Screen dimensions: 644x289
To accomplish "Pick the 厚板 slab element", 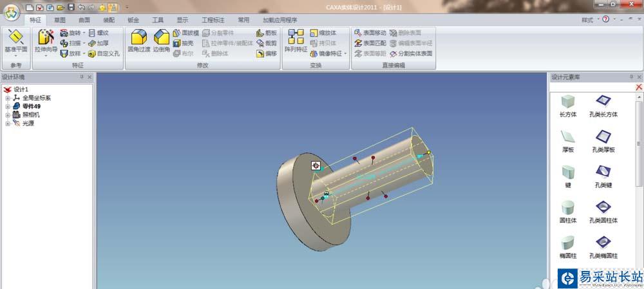I will coord(568,142).
